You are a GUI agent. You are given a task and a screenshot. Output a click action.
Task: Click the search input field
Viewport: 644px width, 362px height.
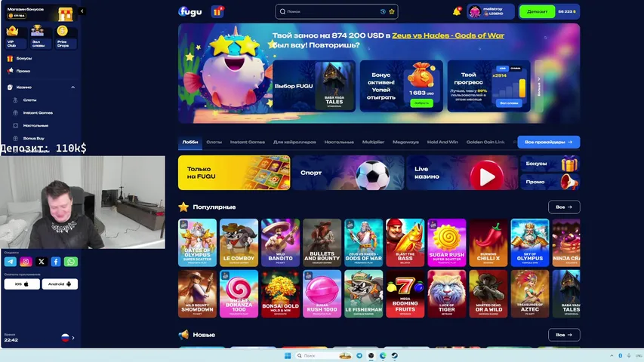332,11
